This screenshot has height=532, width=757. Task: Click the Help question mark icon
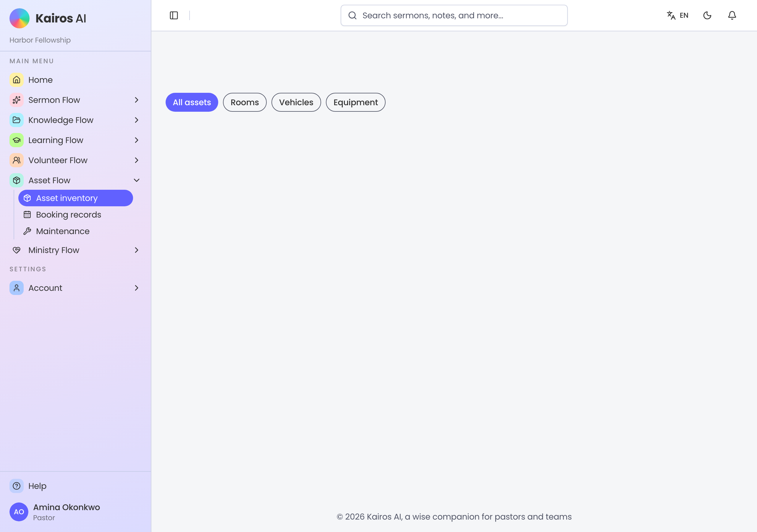[17, 486]
